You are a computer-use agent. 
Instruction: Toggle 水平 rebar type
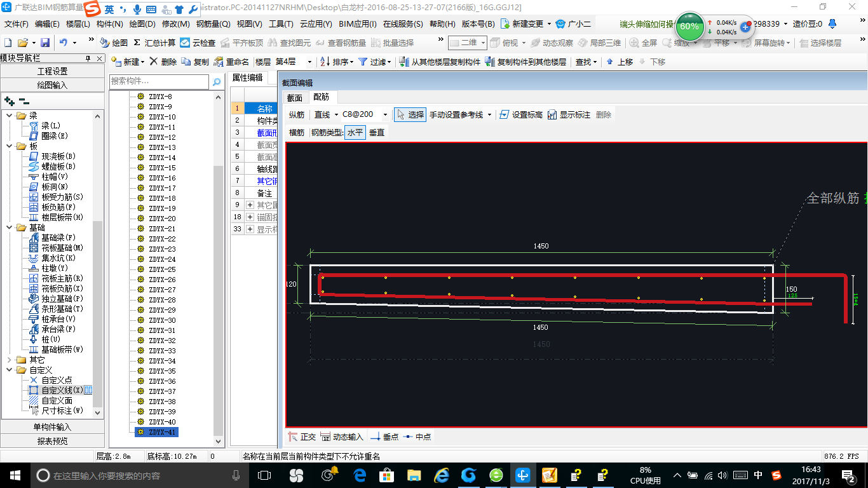click(355, 133)
